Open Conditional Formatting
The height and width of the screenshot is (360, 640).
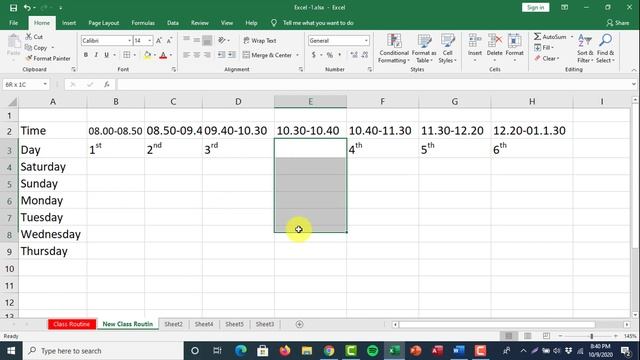(393, 49)
